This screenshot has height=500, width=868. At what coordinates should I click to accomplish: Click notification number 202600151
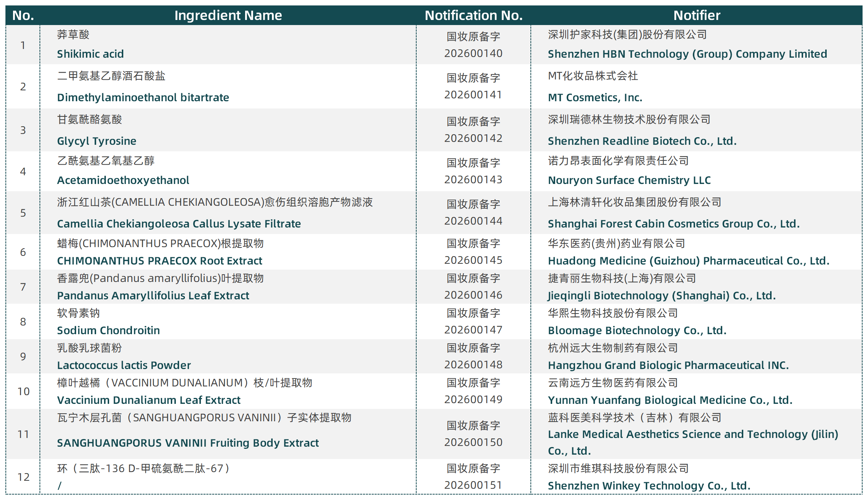[473, 485]
